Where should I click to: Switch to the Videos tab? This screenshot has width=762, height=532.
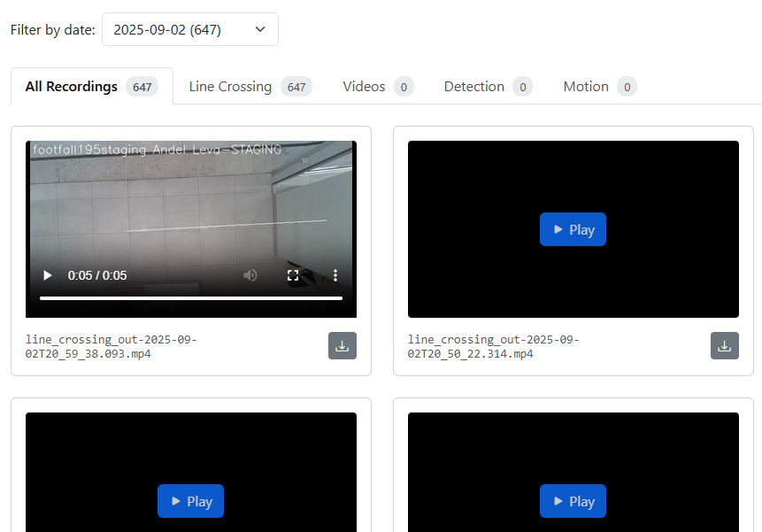363,86
